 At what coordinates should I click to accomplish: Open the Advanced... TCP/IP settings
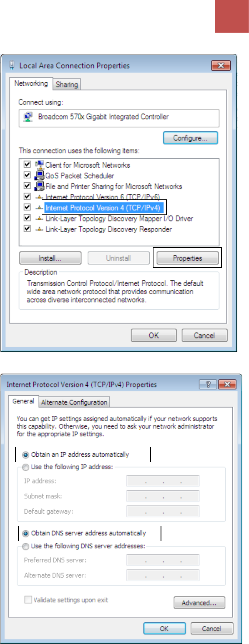(199, 603)
